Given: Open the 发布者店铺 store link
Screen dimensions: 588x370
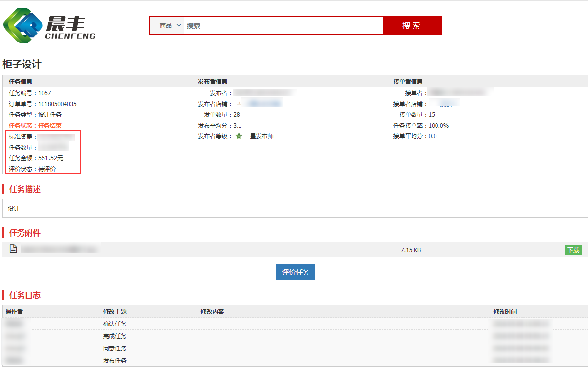Looking at the screenshot, I should point(263,104).
